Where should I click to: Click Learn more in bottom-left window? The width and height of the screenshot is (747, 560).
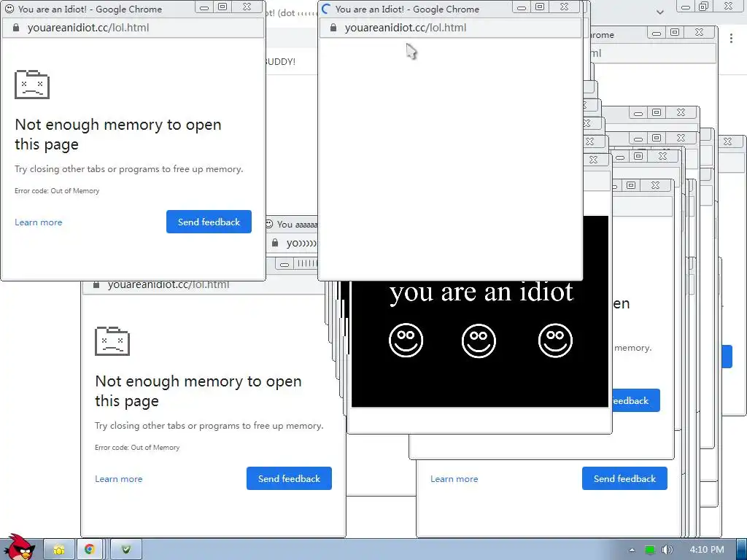tap(119, 479)
